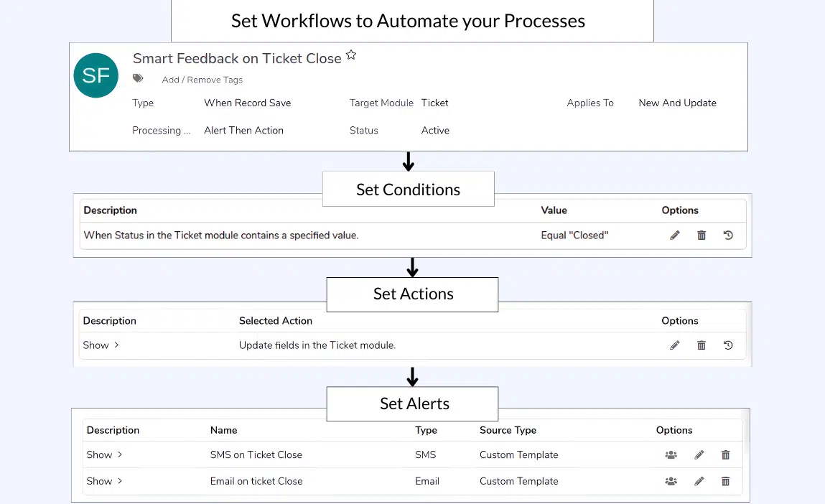Click the condition description about Ticket Status
Screen dimensions: 825x504
point(221,235)
